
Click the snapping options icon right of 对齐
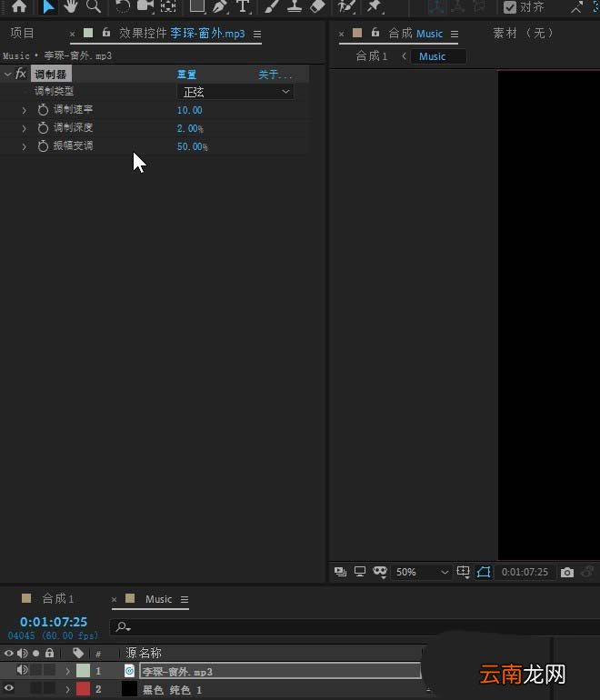click(x=576, y=6)
